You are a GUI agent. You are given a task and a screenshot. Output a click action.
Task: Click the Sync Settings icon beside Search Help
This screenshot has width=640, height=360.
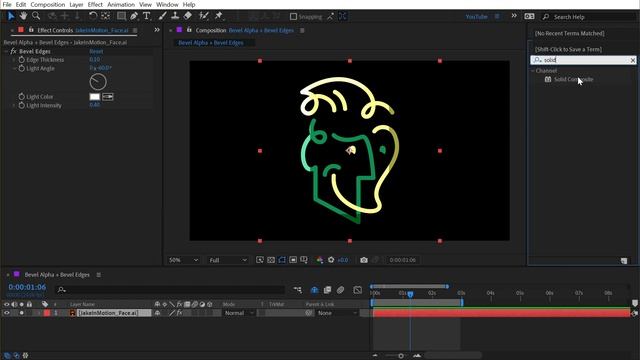click(x=529, y=16)
